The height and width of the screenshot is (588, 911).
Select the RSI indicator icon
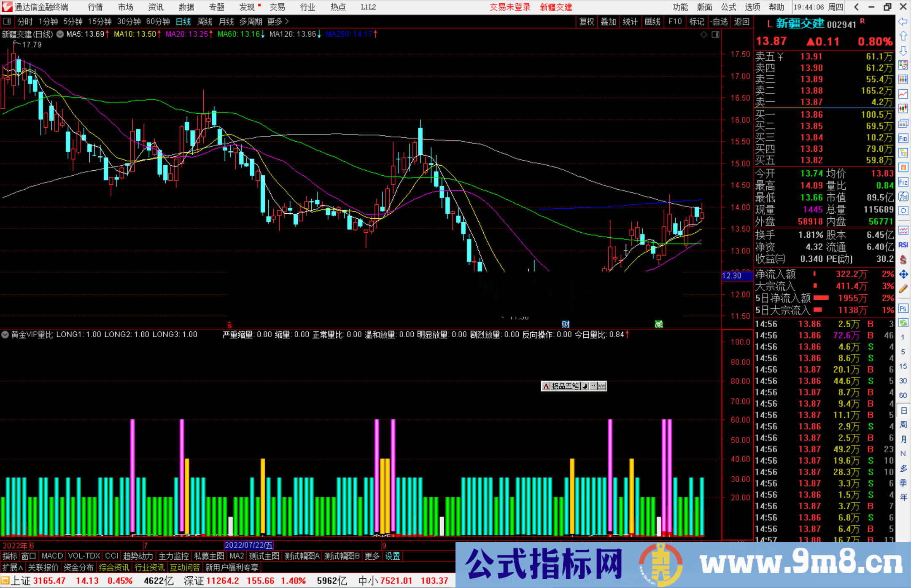[x=903, y=245]
